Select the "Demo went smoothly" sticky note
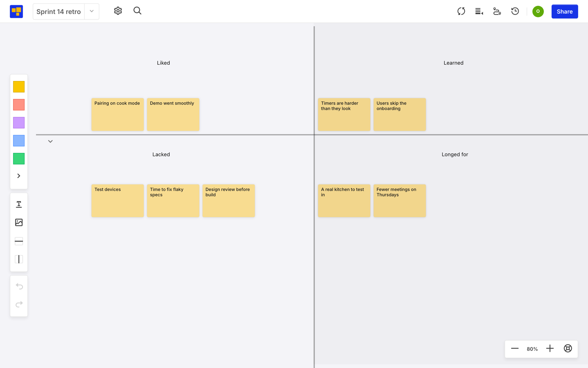This screenshot has width=588, height=368. tap(173, 114)
